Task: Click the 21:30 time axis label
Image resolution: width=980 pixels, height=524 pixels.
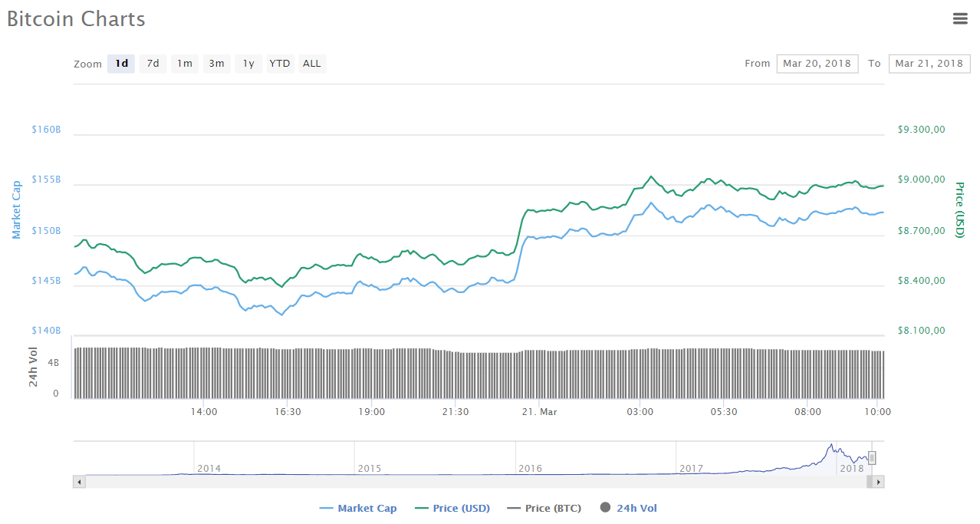Action: click(x=455, y=412)
